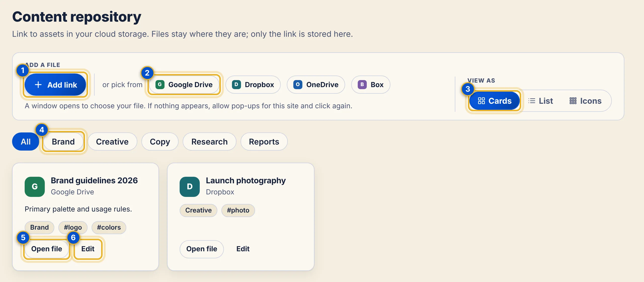
Task: Filter by the Creative category chip
Action: pos(112,142)
